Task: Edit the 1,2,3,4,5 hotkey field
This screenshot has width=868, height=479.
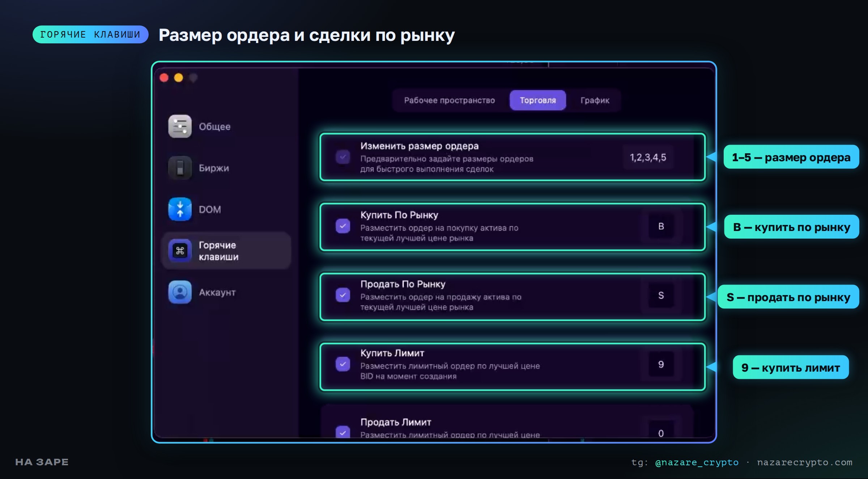Action: point(648,157)
